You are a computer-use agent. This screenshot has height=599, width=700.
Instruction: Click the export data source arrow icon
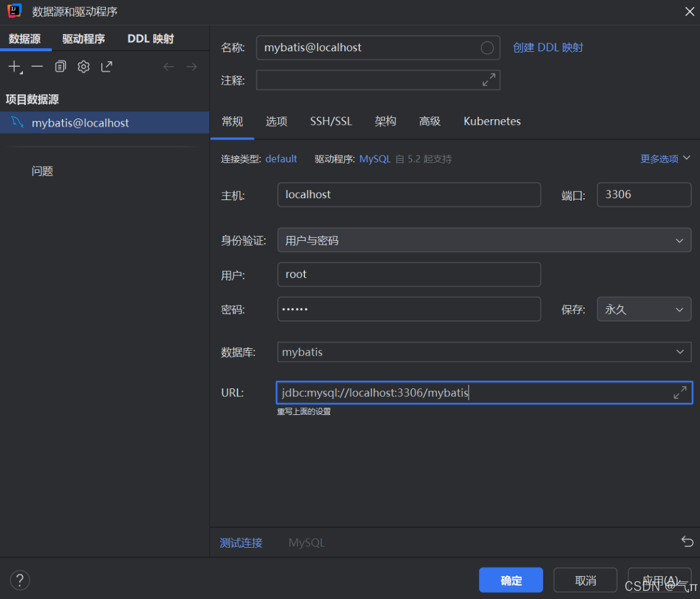(x=107, y=67)
